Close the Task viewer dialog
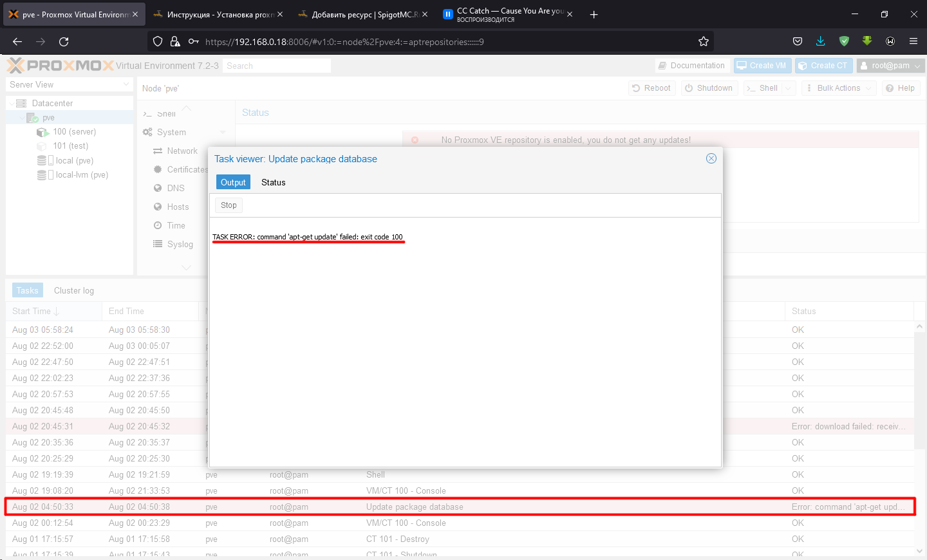Viewport: 927px width, 560px height. coord(711,158)
